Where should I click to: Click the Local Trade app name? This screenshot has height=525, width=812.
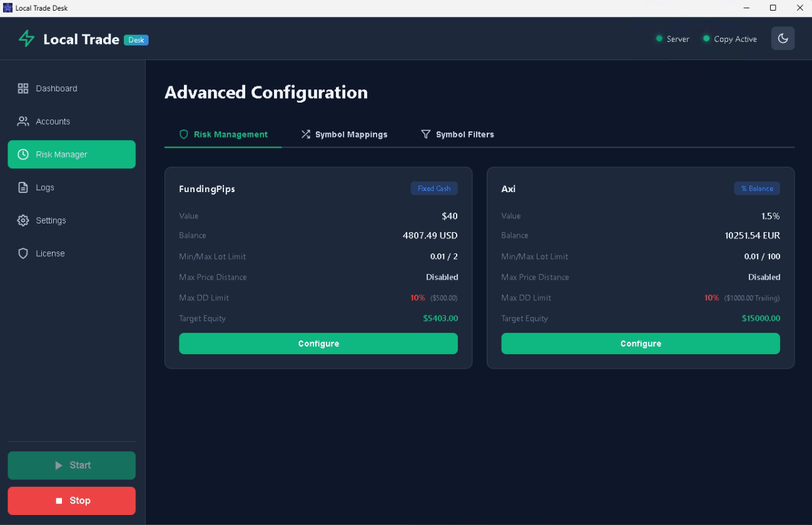[x=81, y=39]
